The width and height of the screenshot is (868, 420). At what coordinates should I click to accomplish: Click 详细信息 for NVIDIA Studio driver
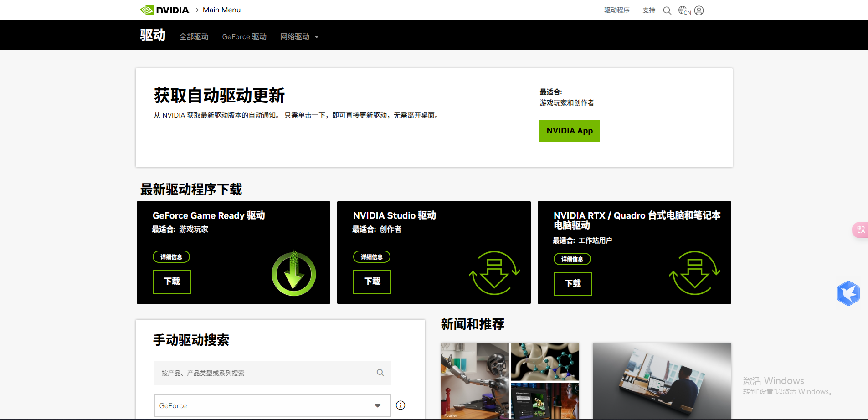(x=372, y=257)
